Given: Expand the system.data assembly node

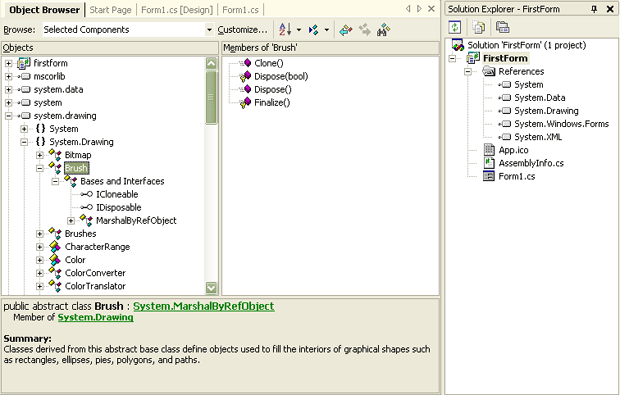Looking at the screenshot, I should click(x=8, y=89).
